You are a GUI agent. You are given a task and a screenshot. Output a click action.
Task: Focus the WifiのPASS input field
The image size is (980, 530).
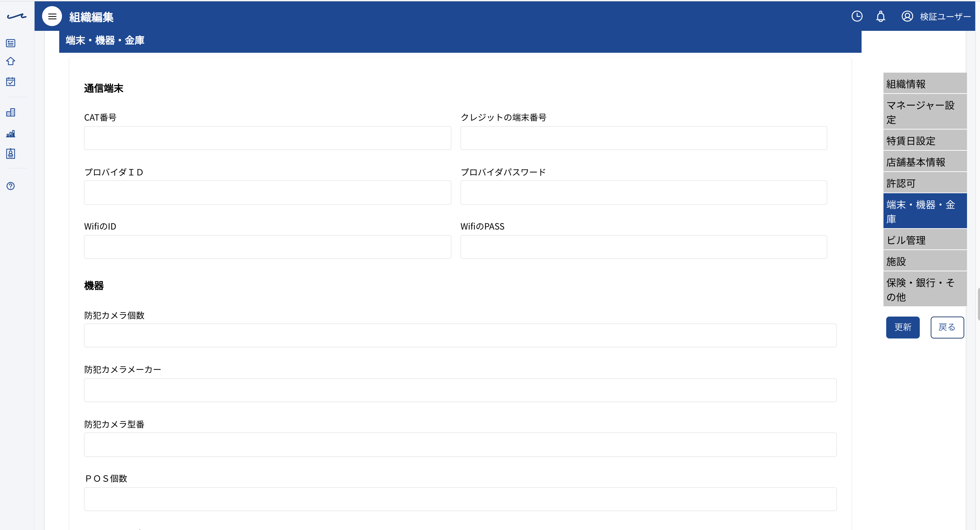tap(644, 247)
